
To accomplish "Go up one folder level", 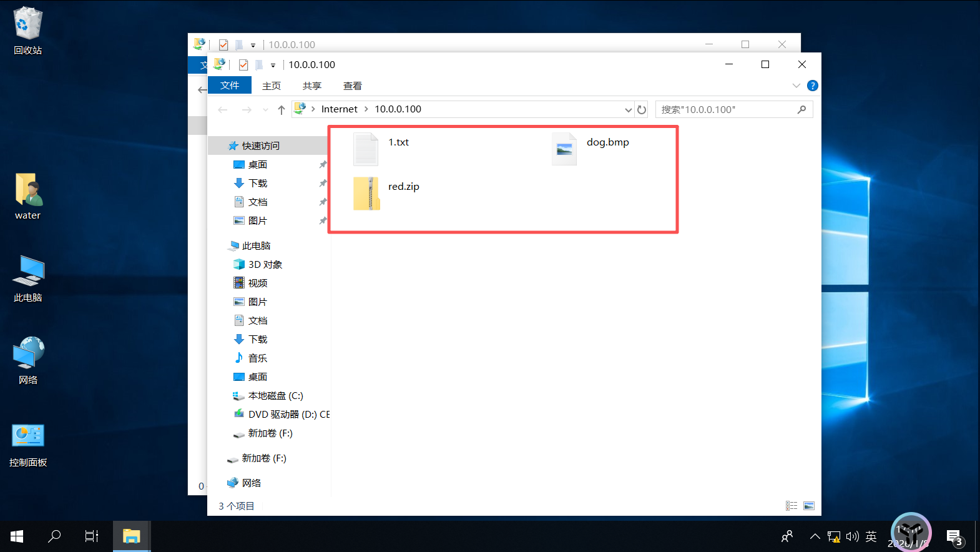I will tap(282, 110).
